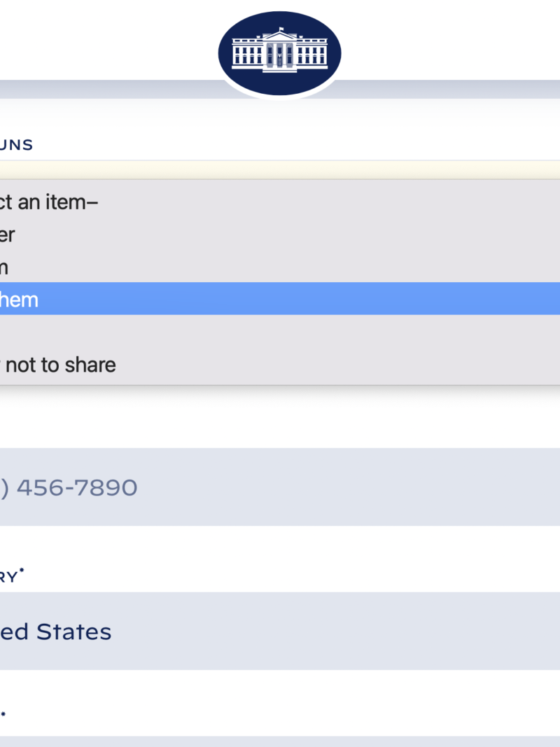Click the White House logo emblem
The height and width of the screenshot is (747, 560).
[x=280, y=54]
